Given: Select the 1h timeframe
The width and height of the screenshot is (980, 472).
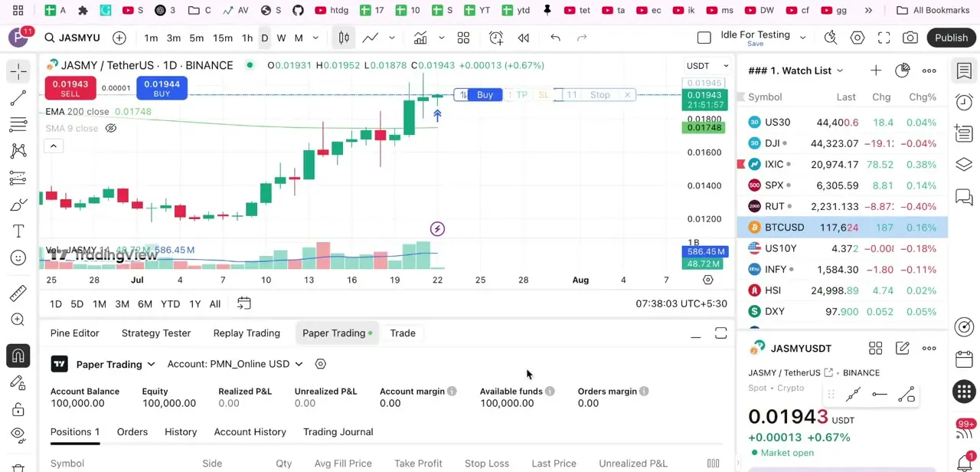Looking at the screenshot, I should tap(247, 38).
